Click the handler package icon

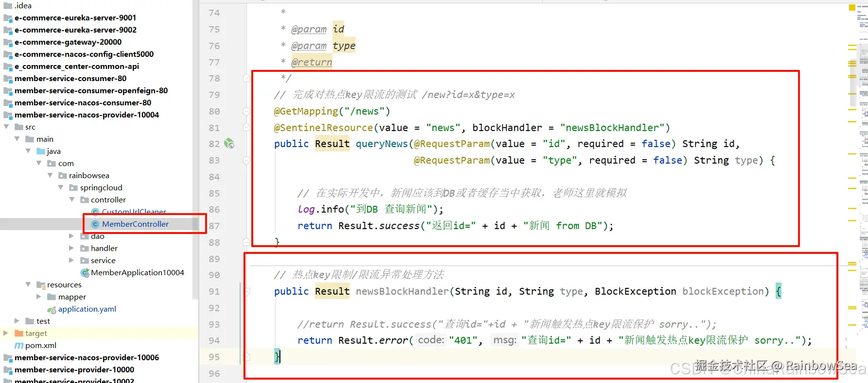[x=85, y=249]
